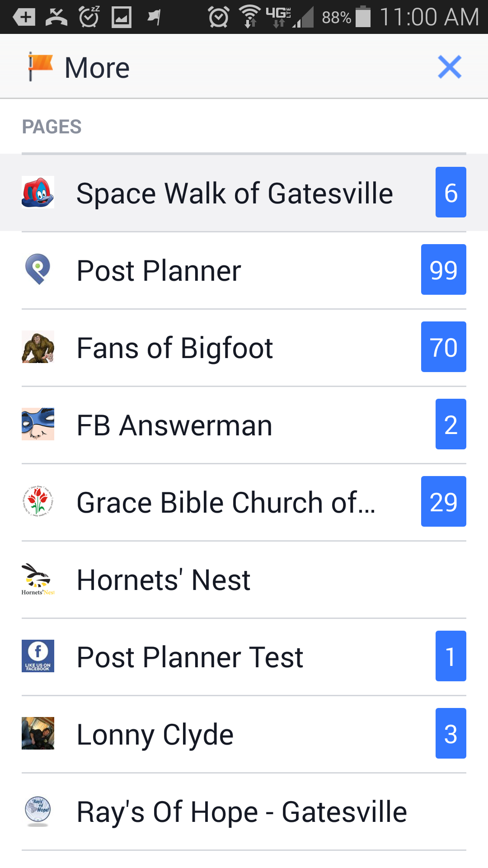Tap the 99 notification badge

point(443,269)
